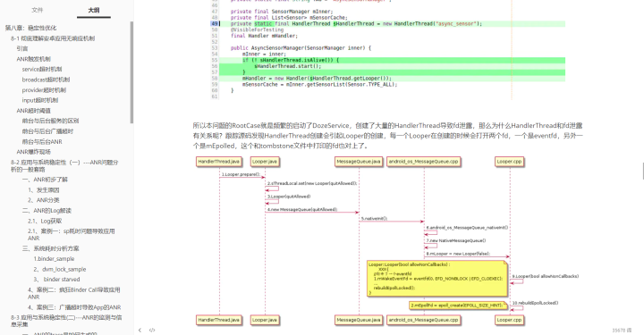644x335 pixels.
Task: Open 二、ANR的Log解读 outline entry
Action: coord(47,210)
